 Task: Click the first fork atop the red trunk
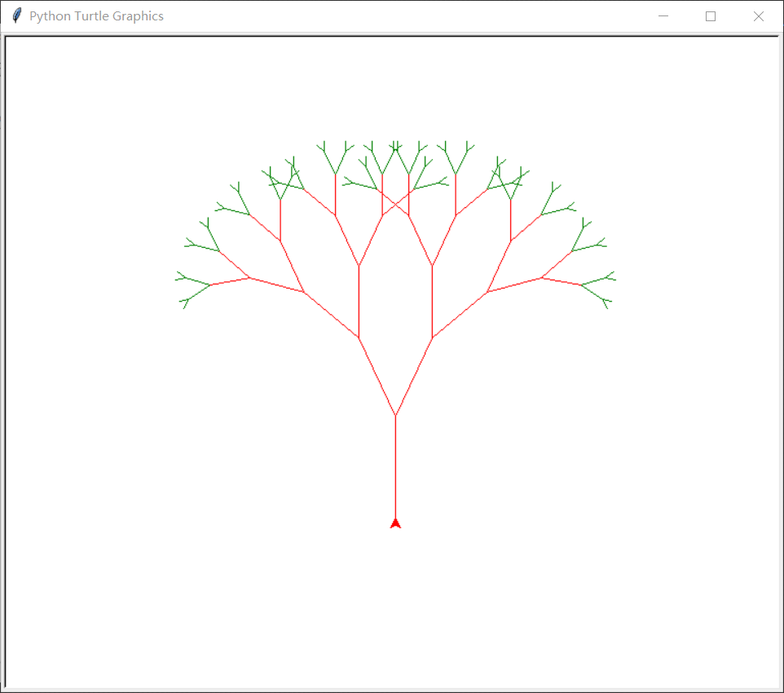(x=395, y=415)
